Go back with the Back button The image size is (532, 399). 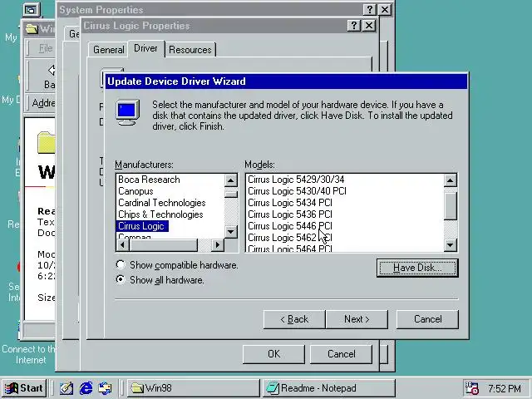point(294,319)
